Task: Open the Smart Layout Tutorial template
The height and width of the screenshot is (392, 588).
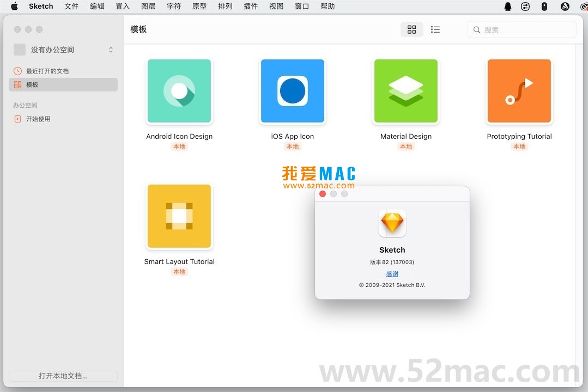Action: 179,216
